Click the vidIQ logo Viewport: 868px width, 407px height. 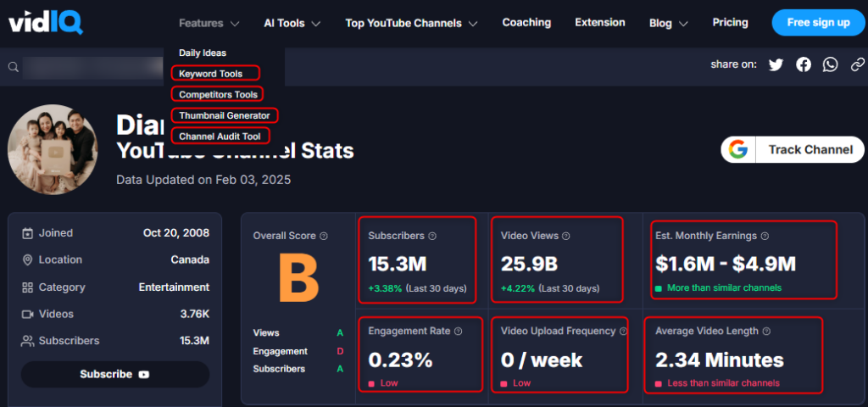(46, 23)
